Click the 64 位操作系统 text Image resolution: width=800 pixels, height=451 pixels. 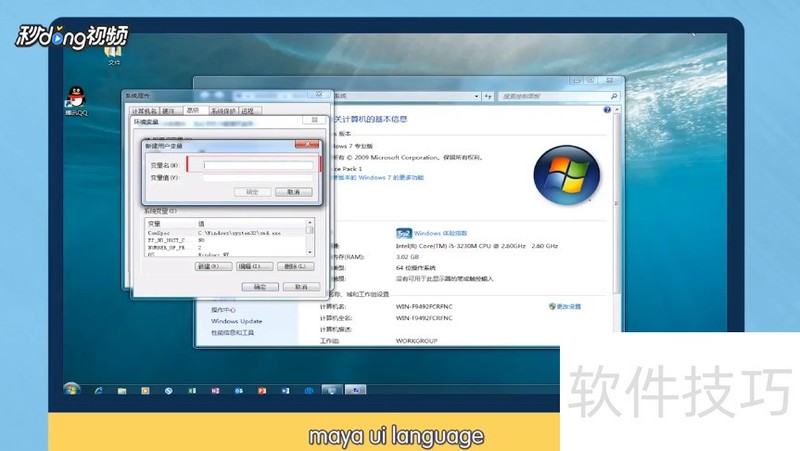coord(416,268)
